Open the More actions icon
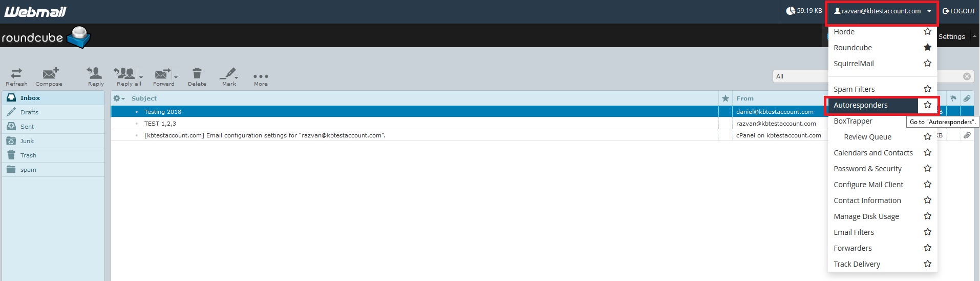This screenshot has height=281, width=980. [x=261, y=76]
